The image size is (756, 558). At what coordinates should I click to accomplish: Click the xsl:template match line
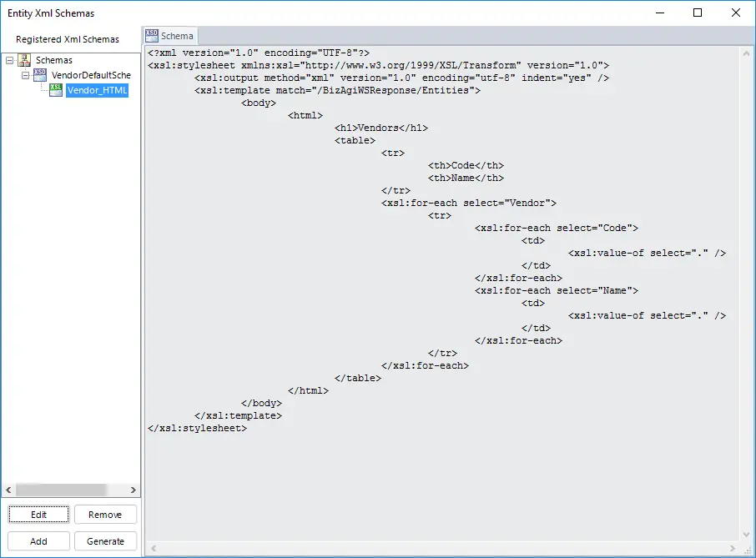tap(337, 91)
